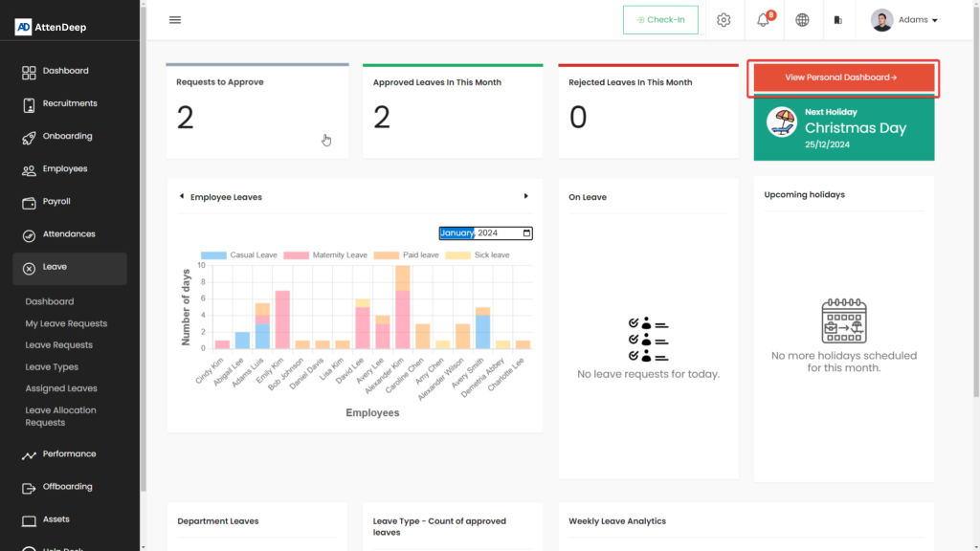This screenshot has width=980, height=551.
Task: Open Leave Types in sidebar
Action: (52, 367)
